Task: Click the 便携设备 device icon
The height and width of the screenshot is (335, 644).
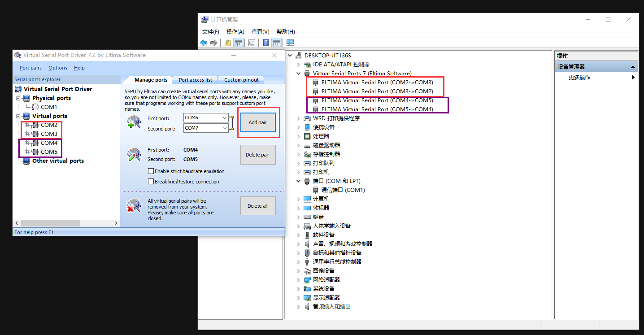Action: tap(307, 127)
